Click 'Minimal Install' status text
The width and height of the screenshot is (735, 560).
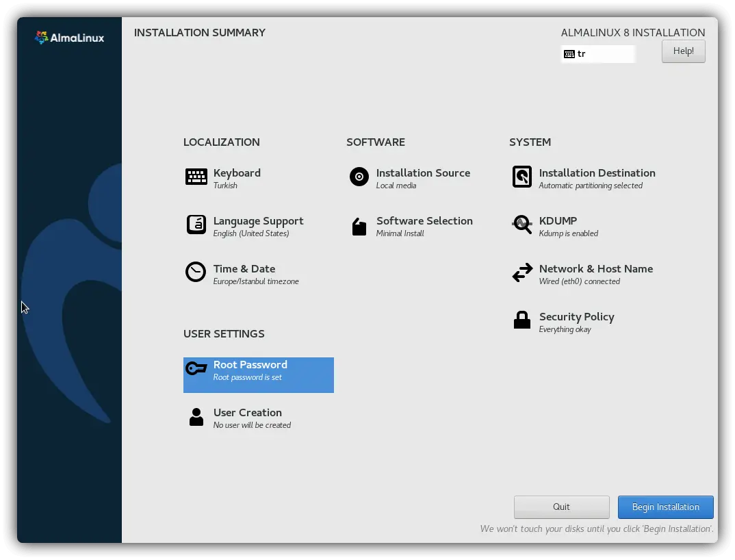(x=400, y=233)
